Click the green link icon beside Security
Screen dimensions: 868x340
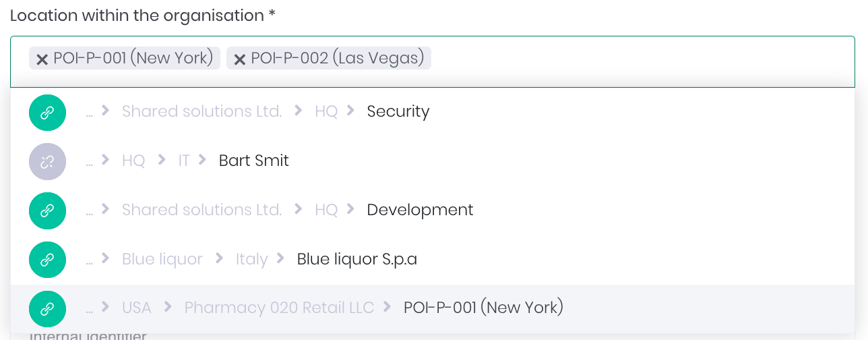47,113
